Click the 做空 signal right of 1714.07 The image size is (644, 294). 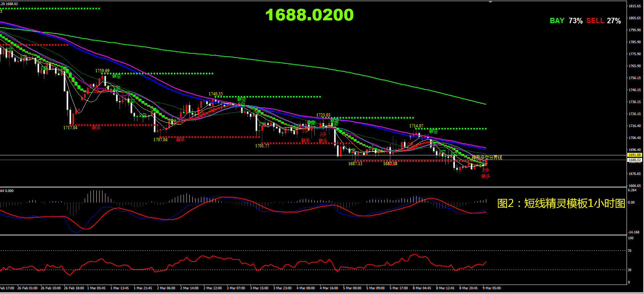(x=434, y=131)
